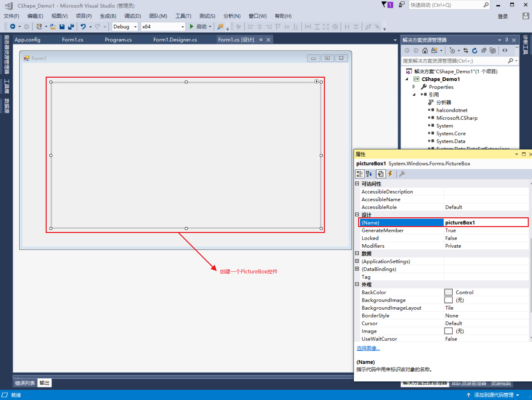Click the BackgroundImage preview swatch

[x=448, y=300]
